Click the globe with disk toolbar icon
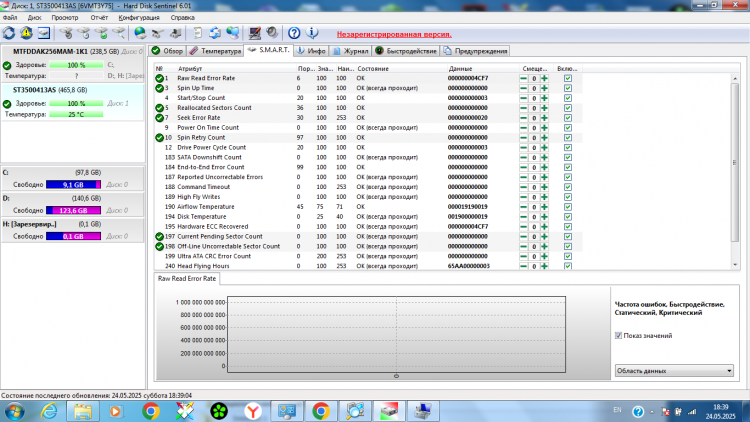This screenshot has height=422, width=750. (x=140, y=33)
